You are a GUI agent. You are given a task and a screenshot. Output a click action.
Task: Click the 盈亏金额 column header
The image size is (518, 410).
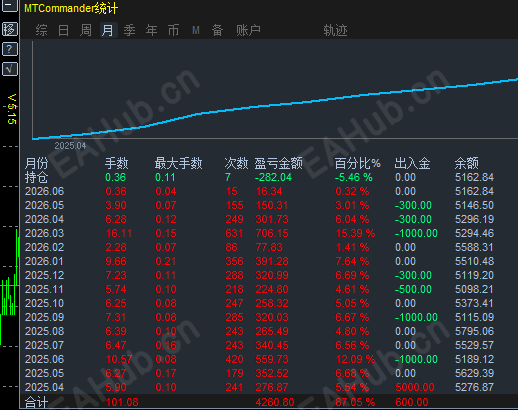point(279,163)
